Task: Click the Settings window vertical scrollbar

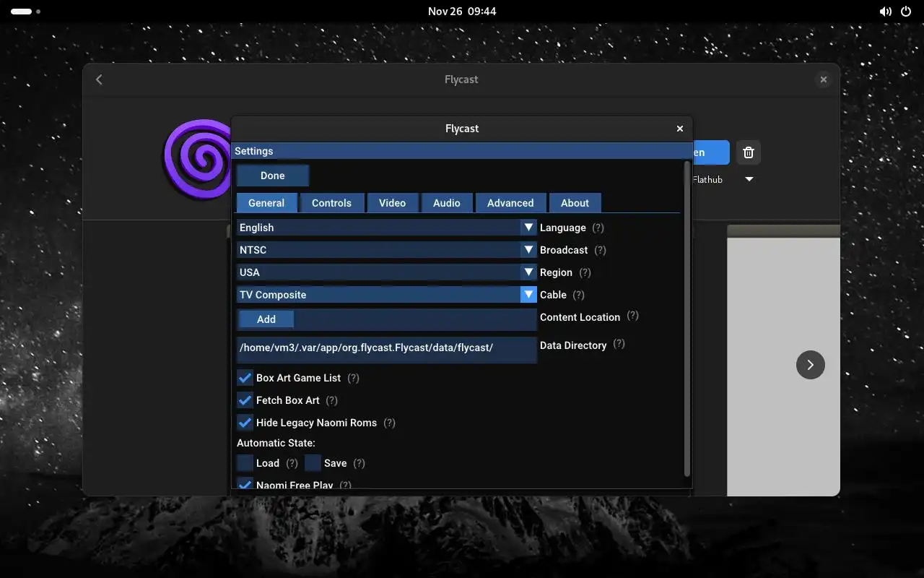Action: pos(687,319)
